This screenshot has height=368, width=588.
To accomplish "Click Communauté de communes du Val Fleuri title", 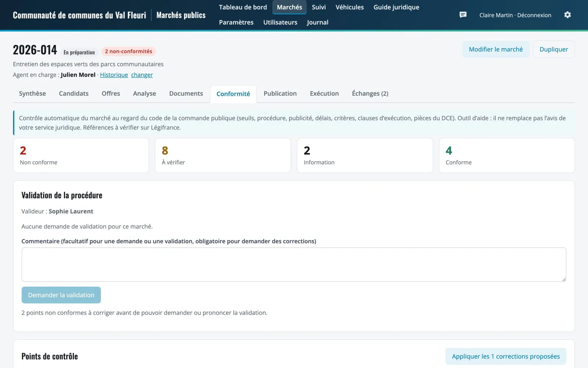I will click(79, 15).
